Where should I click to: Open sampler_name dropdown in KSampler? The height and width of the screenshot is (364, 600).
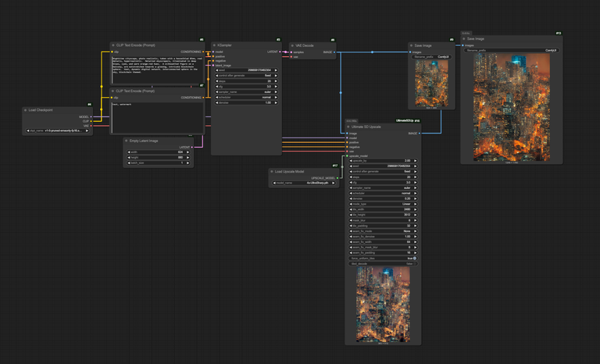coord(246,92)
